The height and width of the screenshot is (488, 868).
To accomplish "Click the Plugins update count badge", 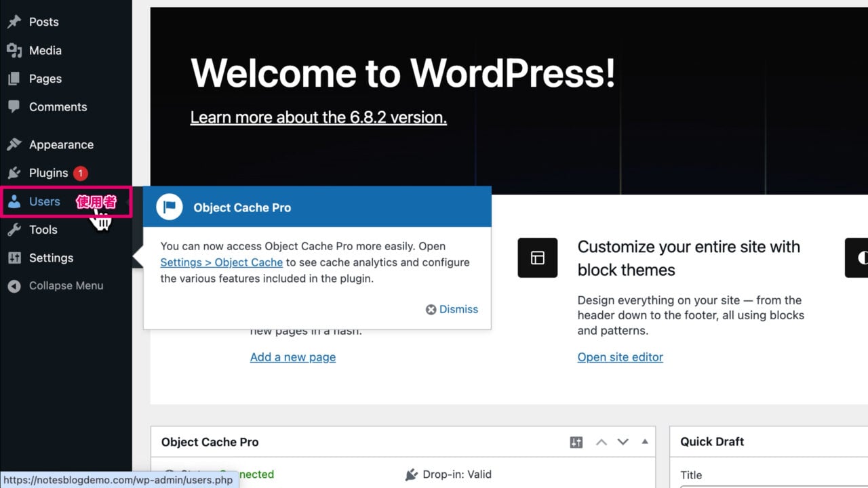I will pyautogui.click(x=80, y=173).
